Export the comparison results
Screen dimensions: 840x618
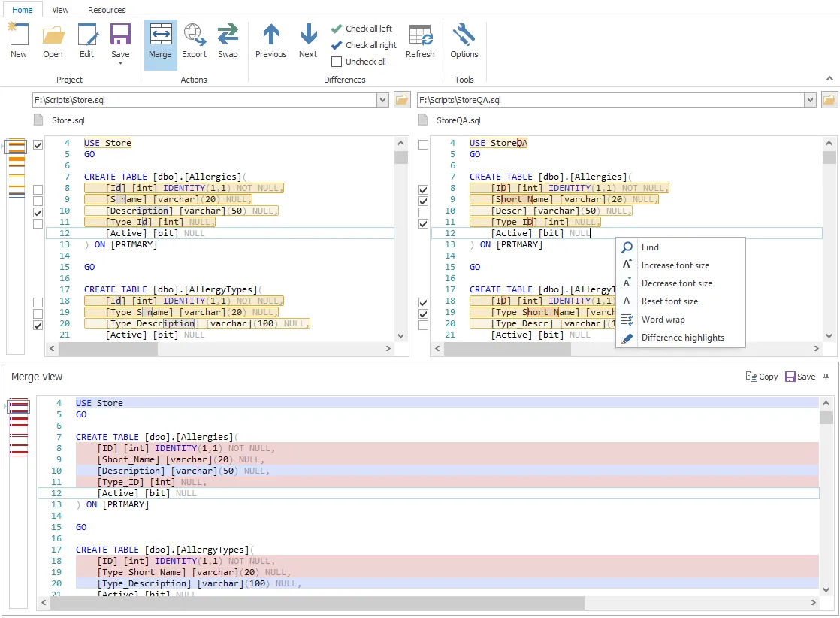click(x=194, y=41)
